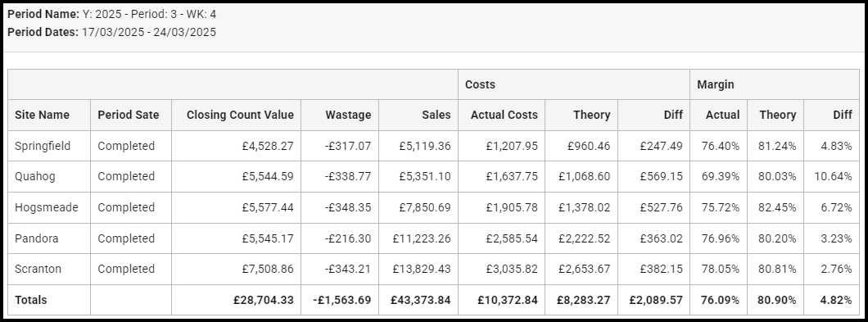Select the Springfield site row
The width and height of the screenshot is (868, 322).
433,146
